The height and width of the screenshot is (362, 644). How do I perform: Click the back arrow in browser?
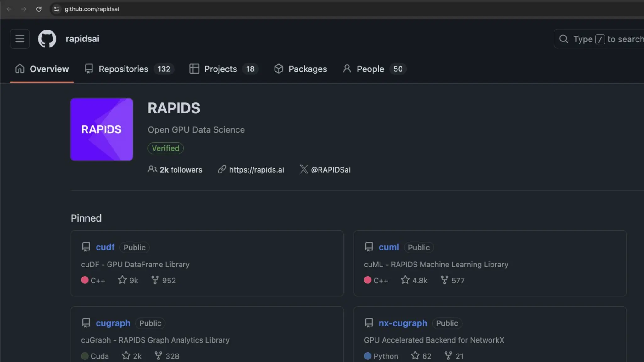click(x=9, y=9)
